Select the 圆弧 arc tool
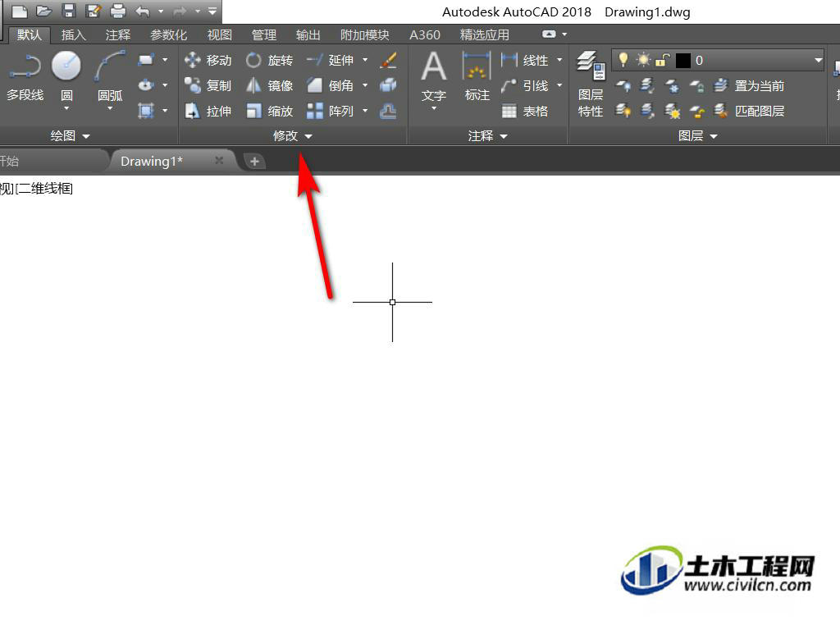 click(x=111, y=78)
